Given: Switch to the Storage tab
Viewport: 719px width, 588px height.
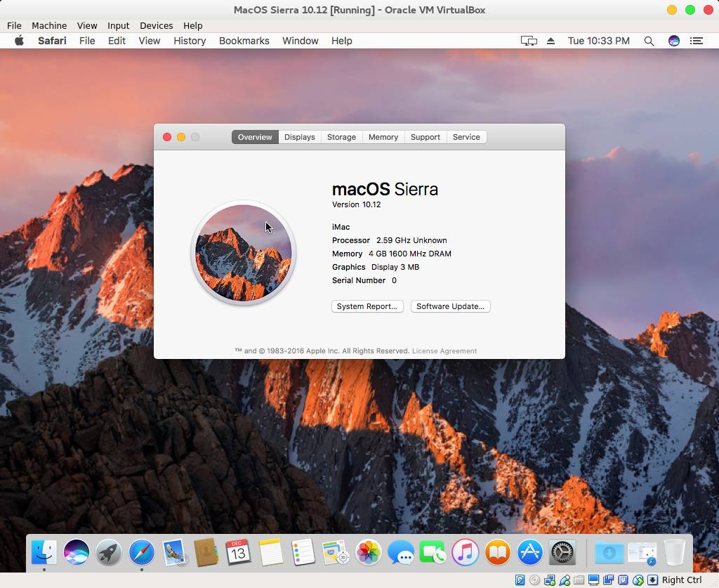Looking at the screenshot, I should click(x=342, y=137).
